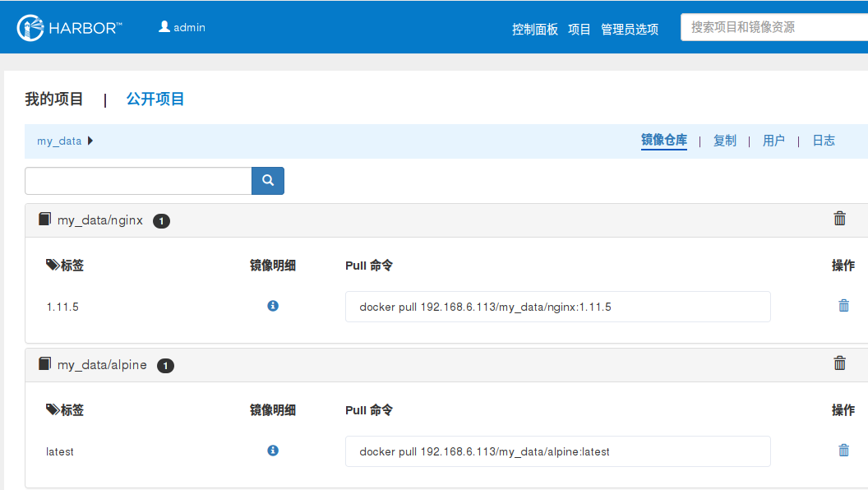Click the book icon beside my_data/nginx
The width and height of the screenshot is (868, 490).
click(45, 220)
